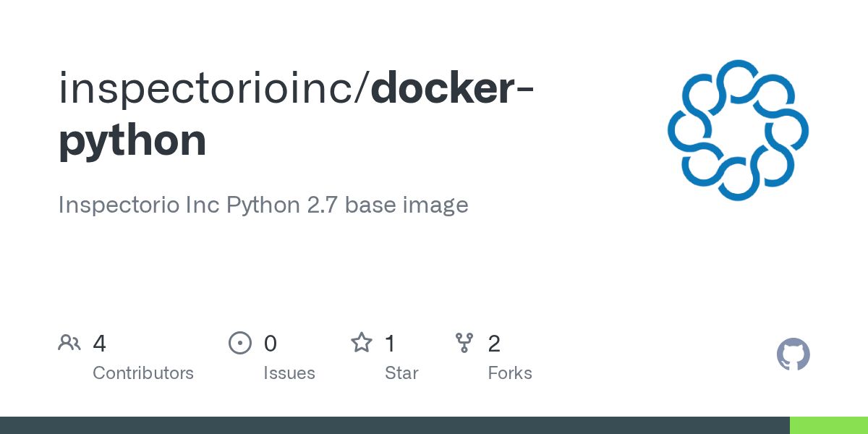Click the 'Forks' label
The height and width of the screenshot is (434, 868).
(510, 373)
